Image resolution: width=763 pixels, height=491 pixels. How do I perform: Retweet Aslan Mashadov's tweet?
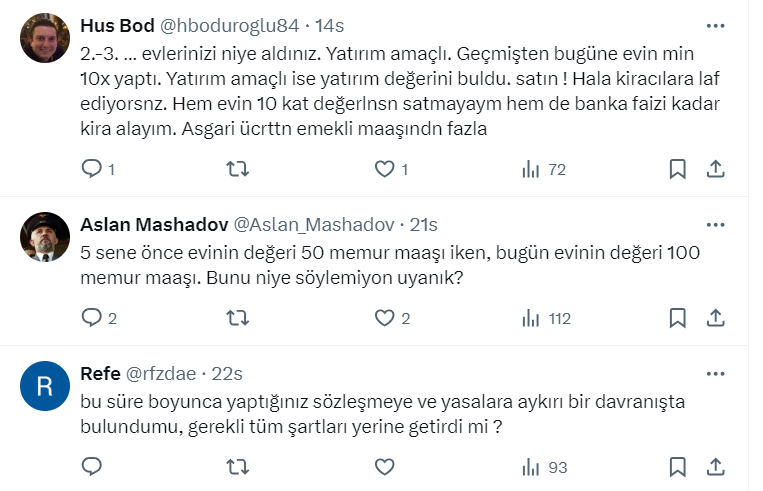coord(239,318)
